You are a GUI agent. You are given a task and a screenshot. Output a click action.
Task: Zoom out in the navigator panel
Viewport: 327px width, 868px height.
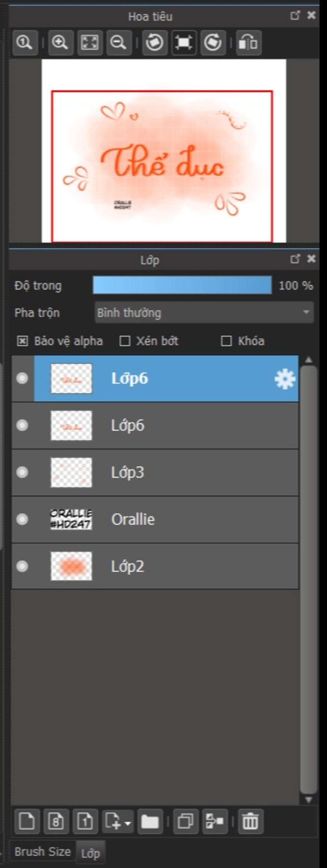point(118,43)
